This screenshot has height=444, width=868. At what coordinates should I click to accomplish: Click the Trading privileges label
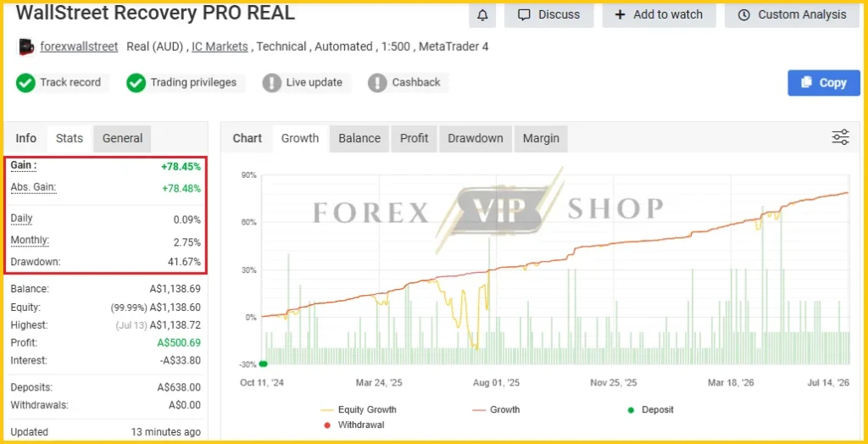[x=193, y=82]
